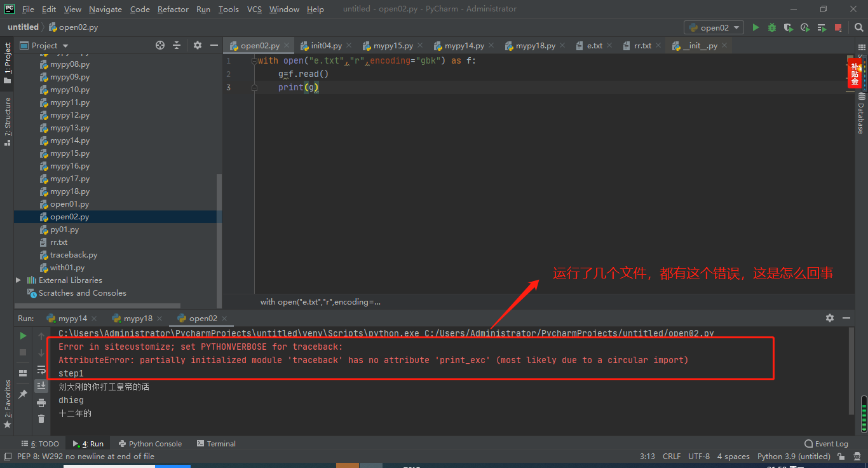Viewport: 868px width, 468px height.
Task: Open the Database tool window on the right edge
Action: pyautogui.click(x=862, y=113)
